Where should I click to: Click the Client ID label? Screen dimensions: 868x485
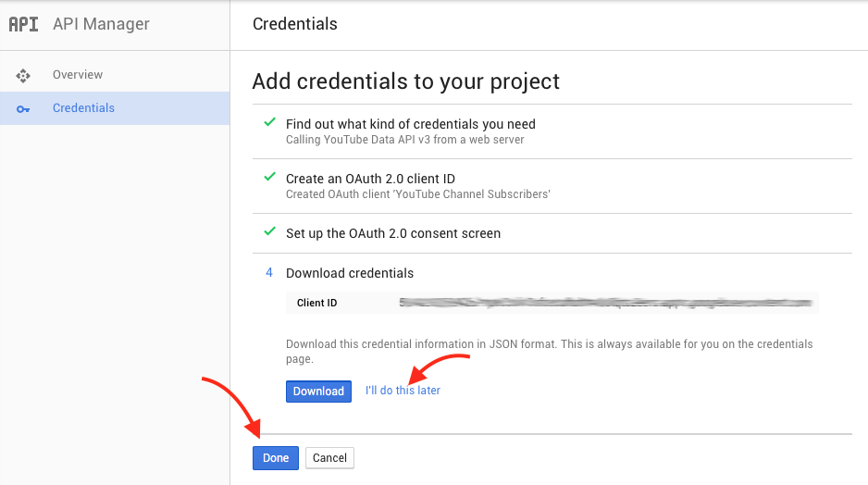click(316, 303)
